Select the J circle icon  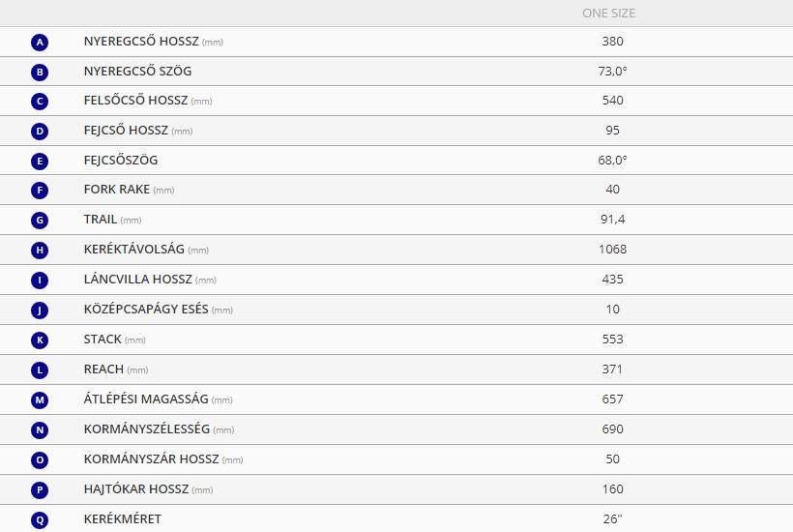coord(40,310)
